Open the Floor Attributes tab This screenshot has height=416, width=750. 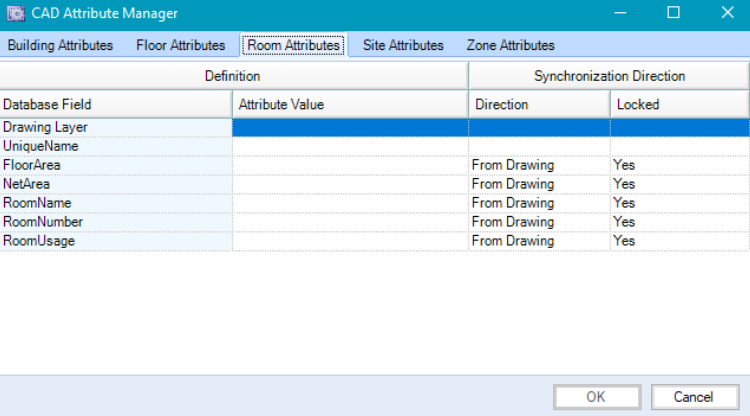tap(181, 45)
